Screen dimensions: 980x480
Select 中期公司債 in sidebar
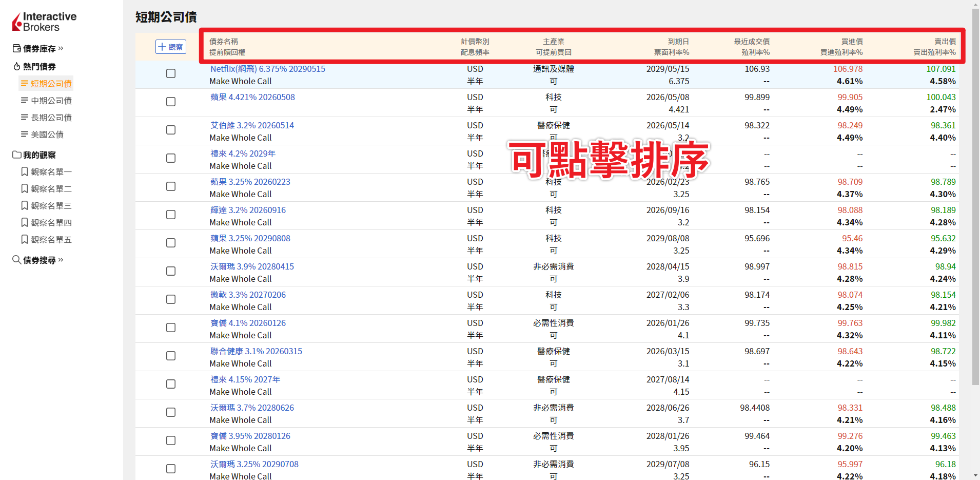(51, 100)
